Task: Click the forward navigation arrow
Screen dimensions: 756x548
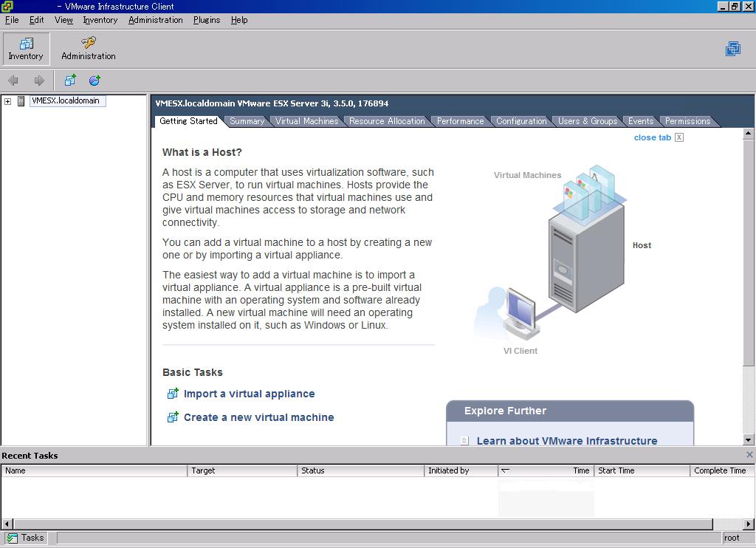Action: [x=39, y=81]
